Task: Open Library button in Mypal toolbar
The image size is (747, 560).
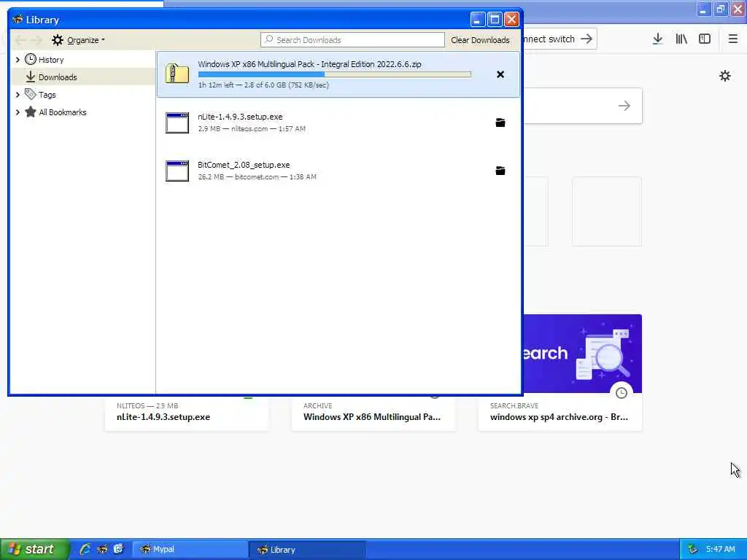Action: pos(681,39)
